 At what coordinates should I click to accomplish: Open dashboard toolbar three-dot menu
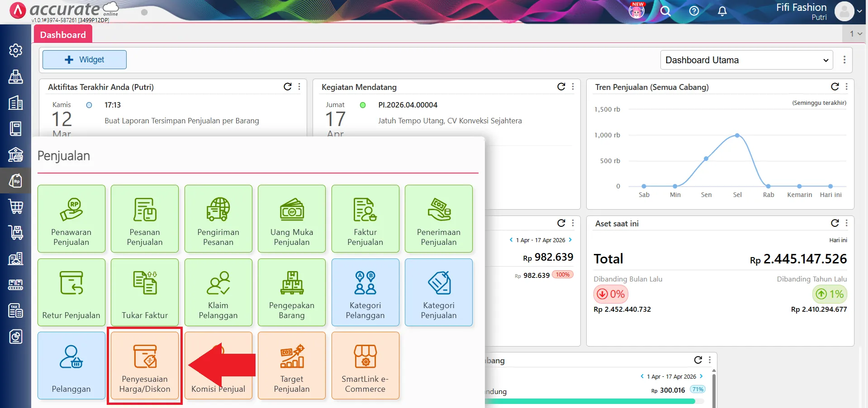844,60
